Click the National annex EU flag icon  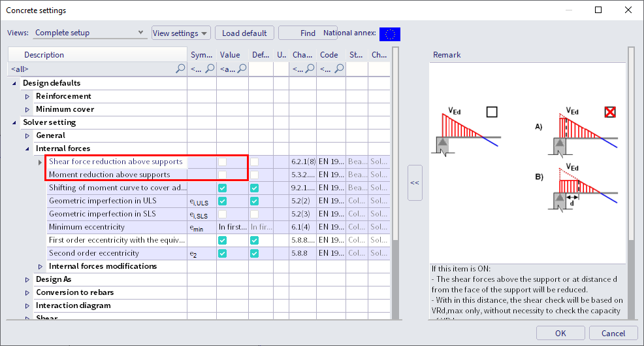click(x=389, y=33)
